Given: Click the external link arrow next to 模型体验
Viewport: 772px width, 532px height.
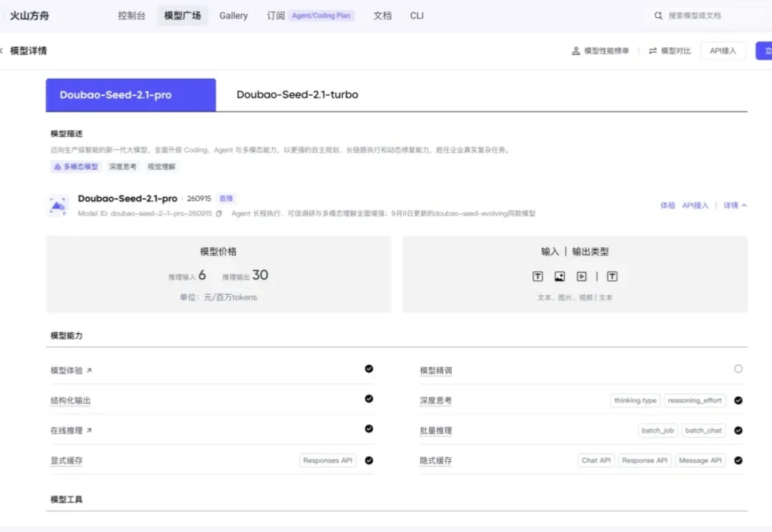Looking at the screenshot, I should click(89, 370).
